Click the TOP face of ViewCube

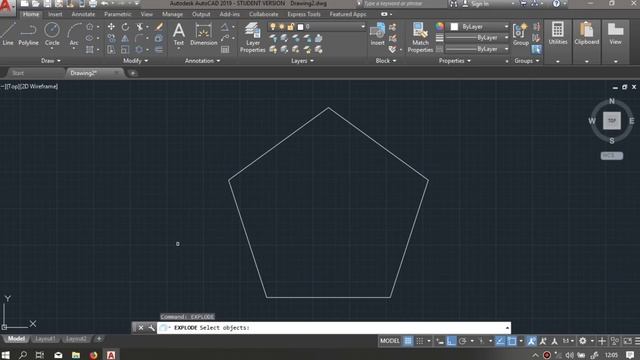click(x=611, y=121)
